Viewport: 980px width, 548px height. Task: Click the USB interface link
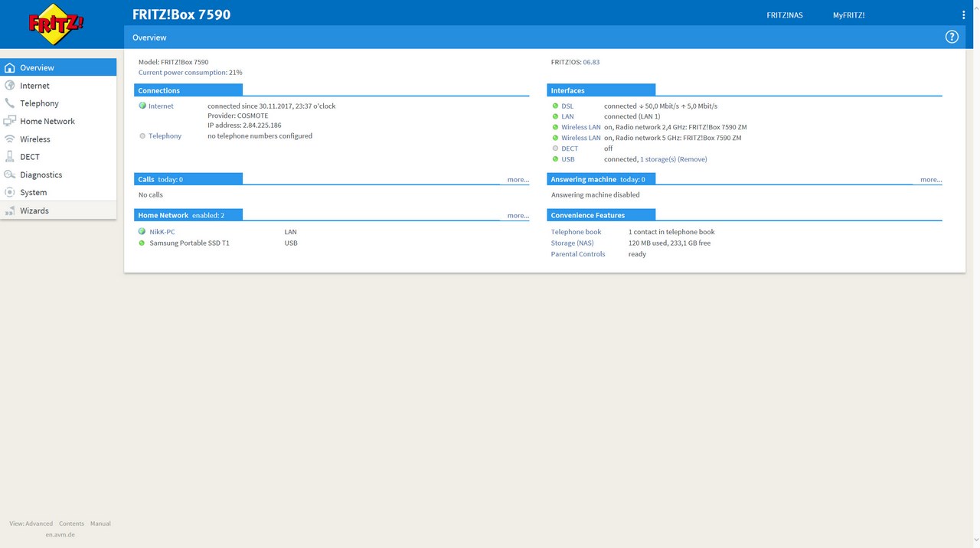click(568, 159)
